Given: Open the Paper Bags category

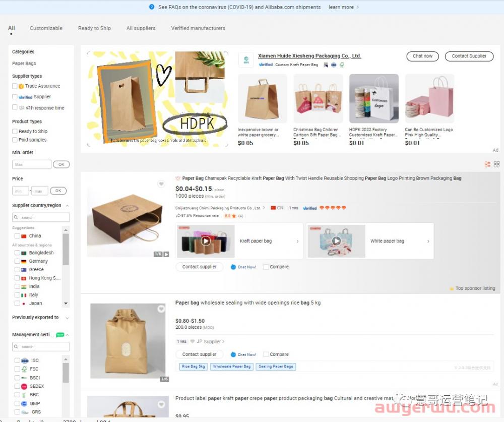Looking at the screenshot, I should pos(24,64).
